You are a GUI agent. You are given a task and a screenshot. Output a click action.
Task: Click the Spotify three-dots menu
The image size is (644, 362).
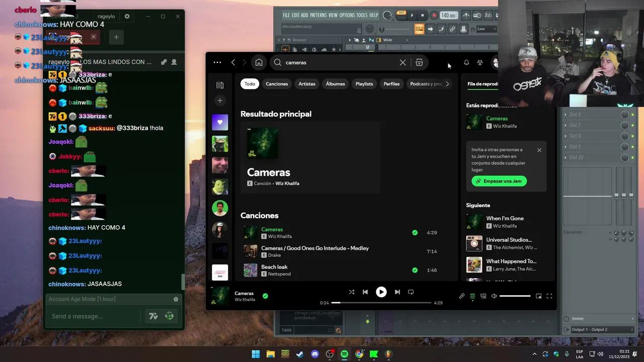click(217, 62)
